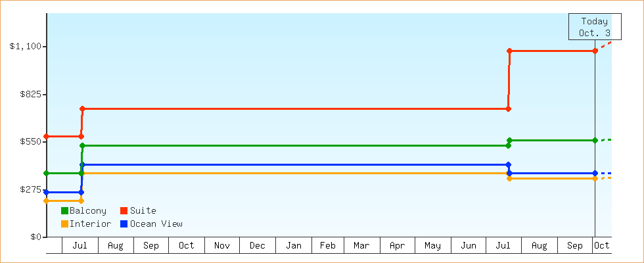Select the Balcony legend label
This screenshot has width=644, height=263.
point(87,211)
